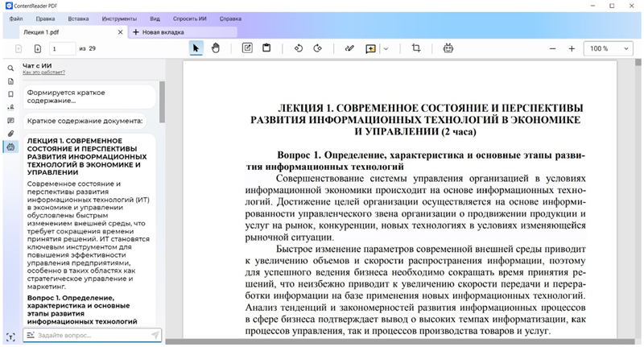644x347 pixels.
Task: Open the comments panel in sidebar
Action: [x=10, y=120]
